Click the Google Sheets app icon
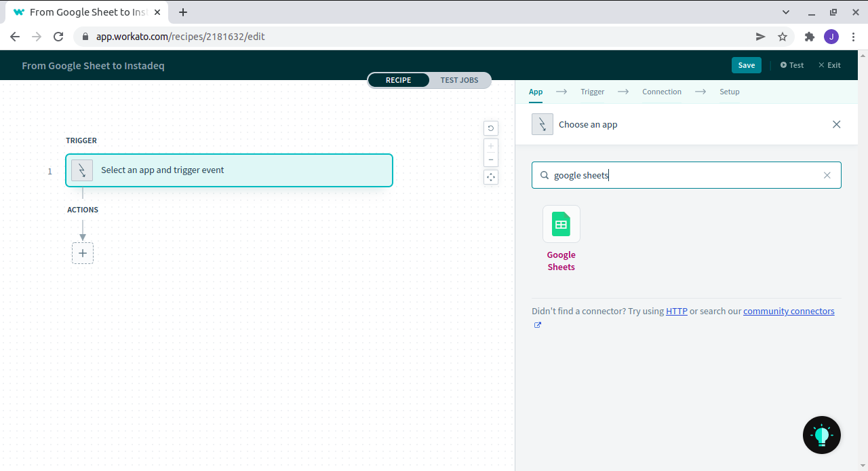 click(561, 224)
